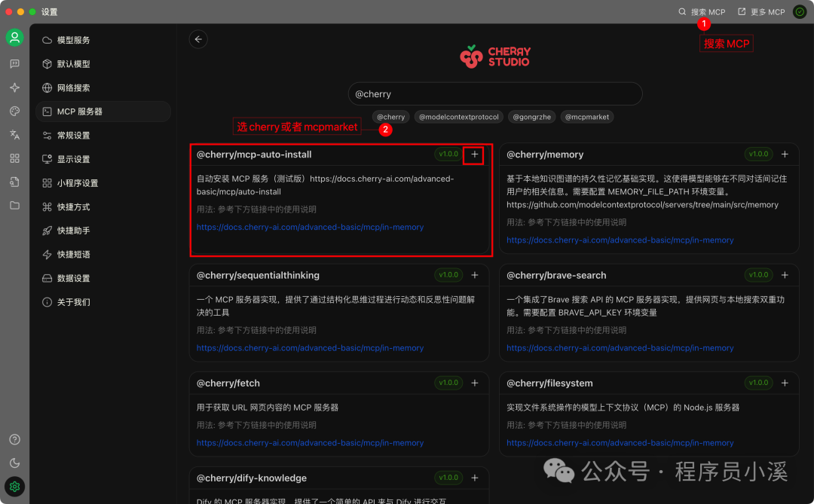The image size is (814, 504).
Task: Open 默认模型 settings
Action: [103, 64]
